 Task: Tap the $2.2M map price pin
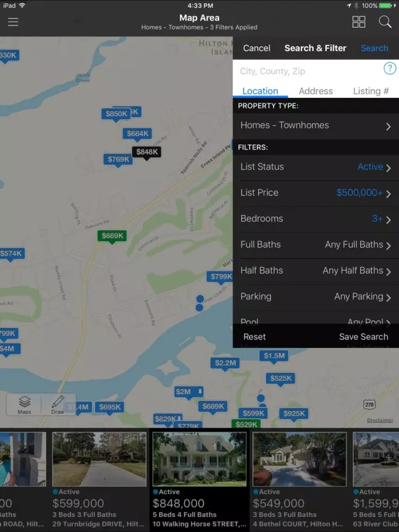[225, 363]
